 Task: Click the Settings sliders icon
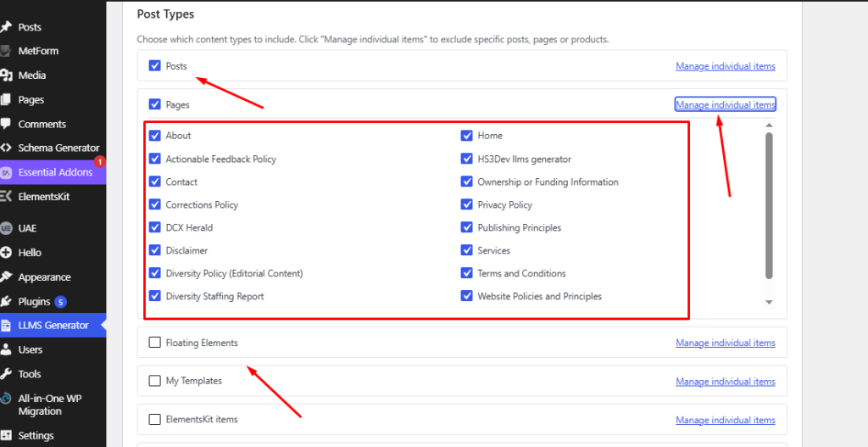coord(6,435)
